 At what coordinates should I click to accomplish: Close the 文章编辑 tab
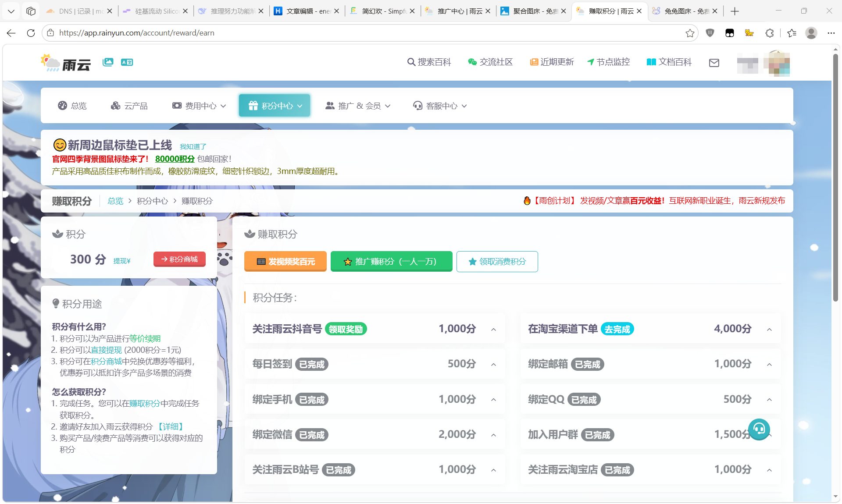pyautogui.click(x=336, y=11)
